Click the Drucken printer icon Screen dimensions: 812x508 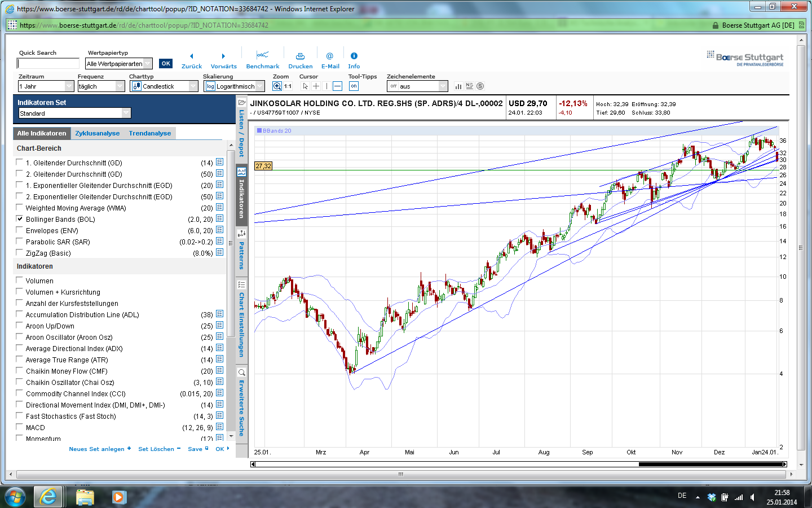coord(300,56)
